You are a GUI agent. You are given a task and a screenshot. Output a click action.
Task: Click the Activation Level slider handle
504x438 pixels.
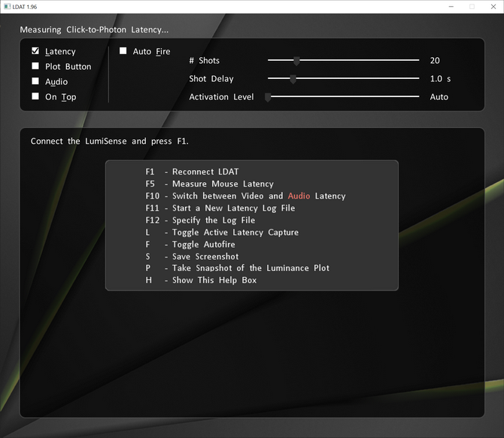tap(268, 97)
